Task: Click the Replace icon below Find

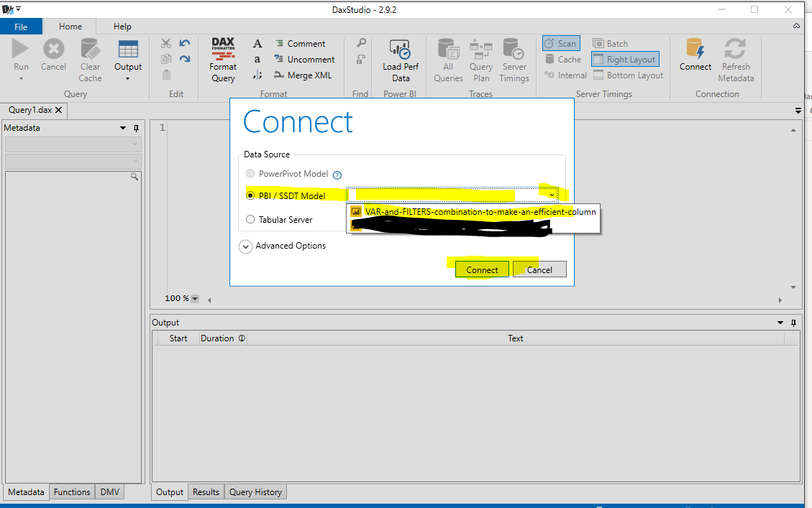Action: (x=361, y=59)
